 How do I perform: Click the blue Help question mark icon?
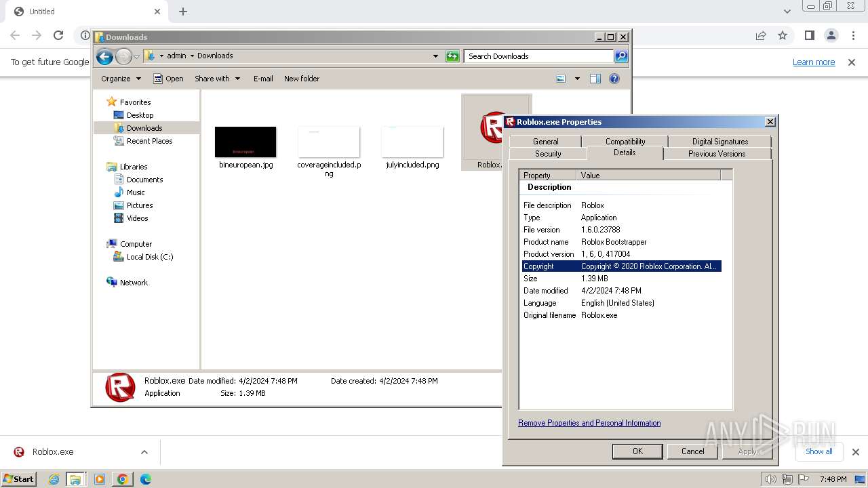tap(614, 79)
